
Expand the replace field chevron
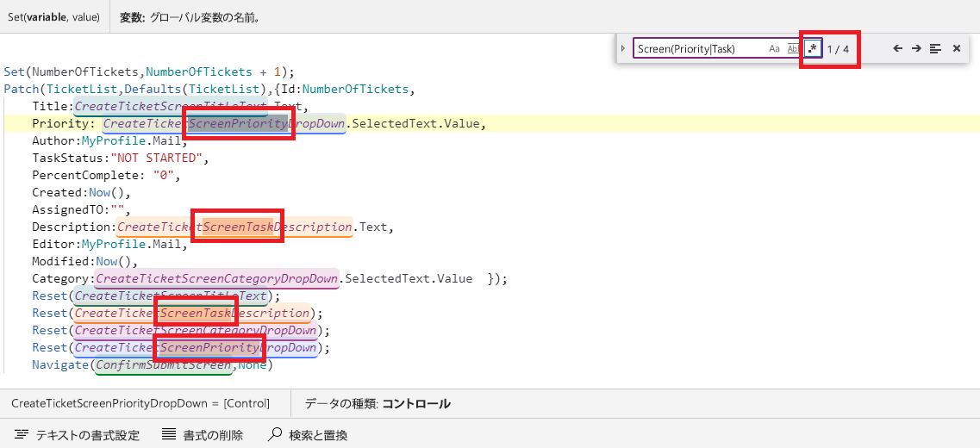tap(623, 49)
